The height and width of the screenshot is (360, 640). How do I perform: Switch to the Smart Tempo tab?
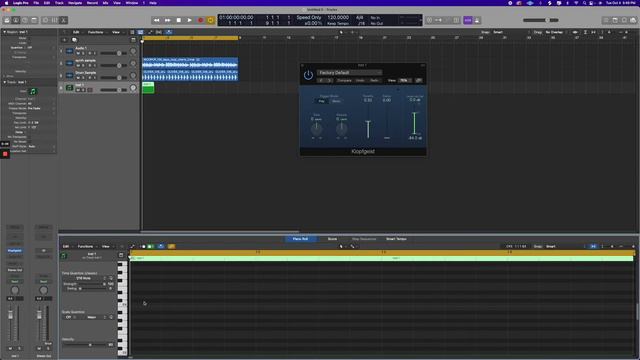point(396,239)
